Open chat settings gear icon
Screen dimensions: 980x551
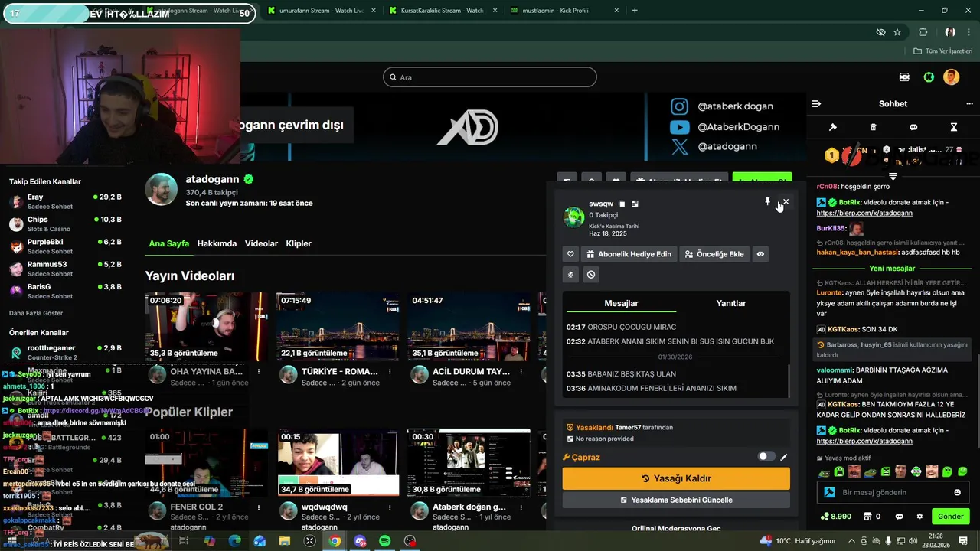click(x=920, y=517)
